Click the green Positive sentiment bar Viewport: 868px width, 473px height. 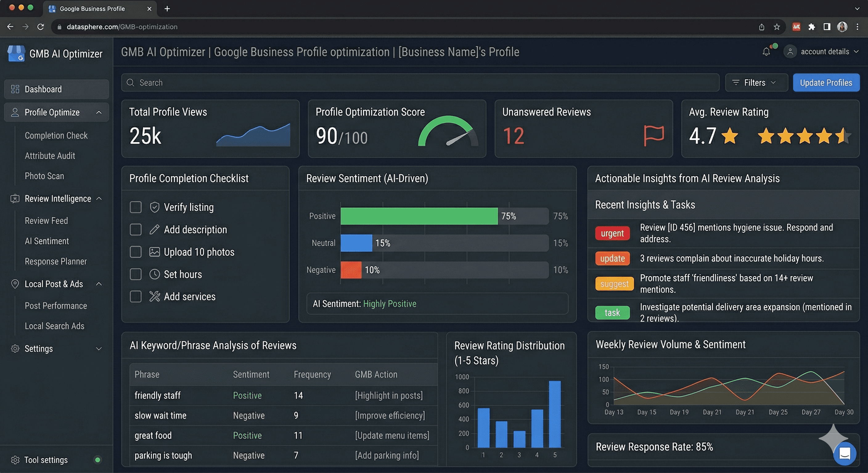coord(419,216)
